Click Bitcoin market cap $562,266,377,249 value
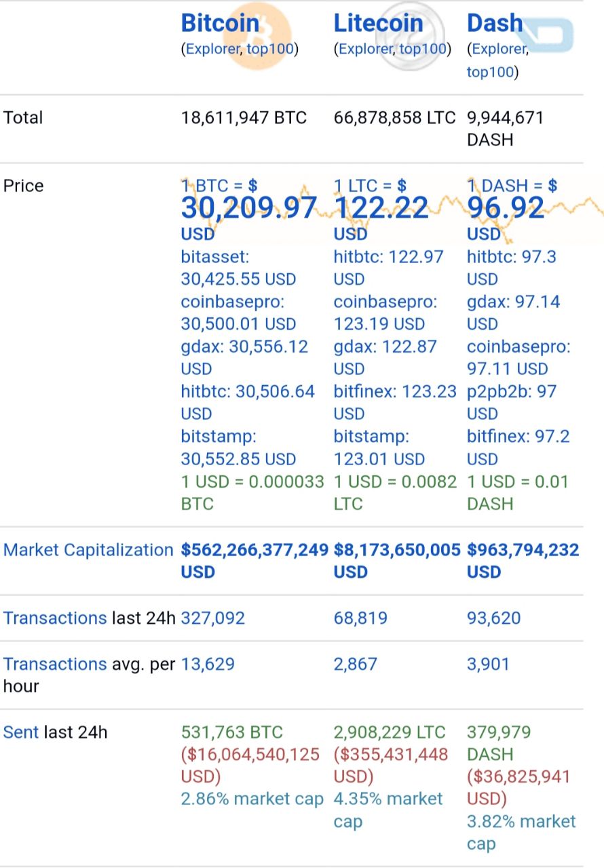604x868 pixels. 254,550
